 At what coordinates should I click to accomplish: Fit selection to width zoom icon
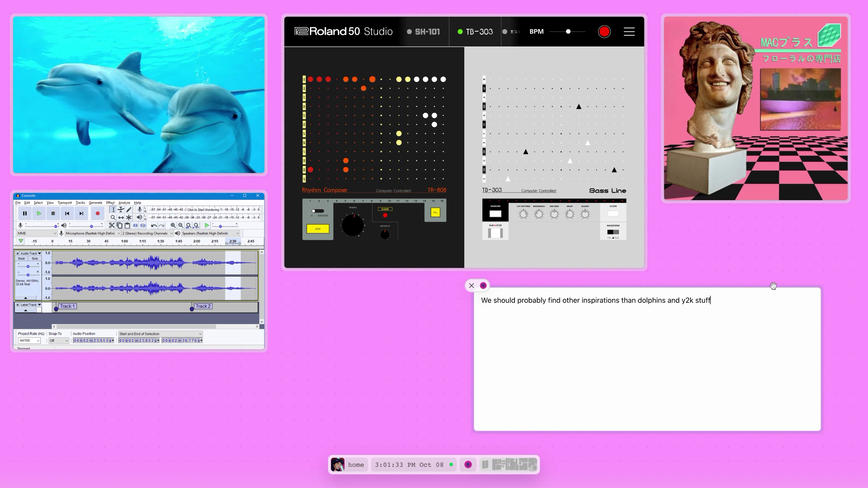pyautogui.click(x=188, y=226)
